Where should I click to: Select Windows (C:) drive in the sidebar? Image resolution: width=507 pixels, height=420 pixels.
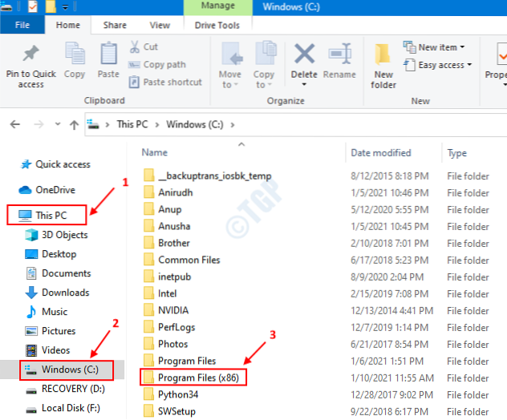(67, 370)
